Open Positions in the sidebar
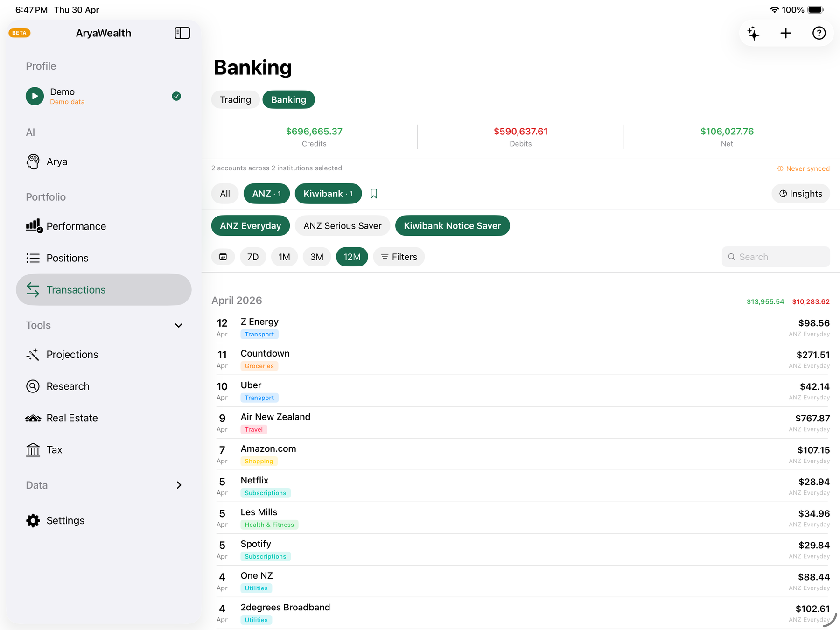The width and height of the screenshot is (840, 630). pos(104,258)
